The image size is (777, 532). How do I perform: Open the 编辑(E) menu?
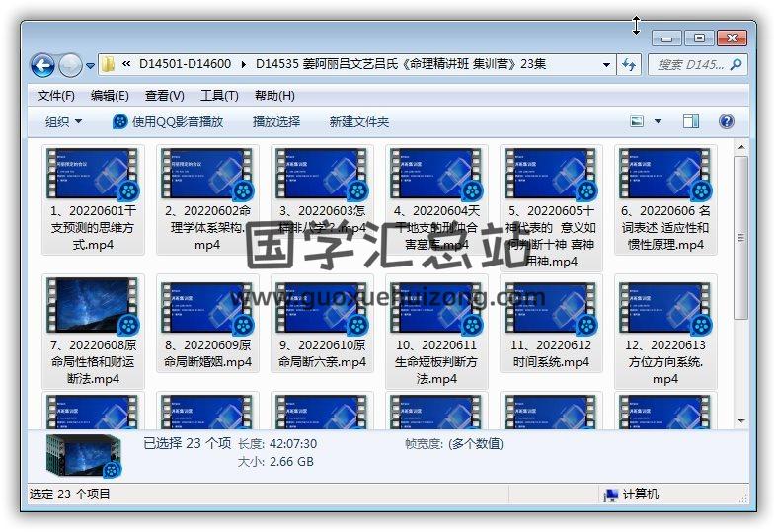[110, 96]
